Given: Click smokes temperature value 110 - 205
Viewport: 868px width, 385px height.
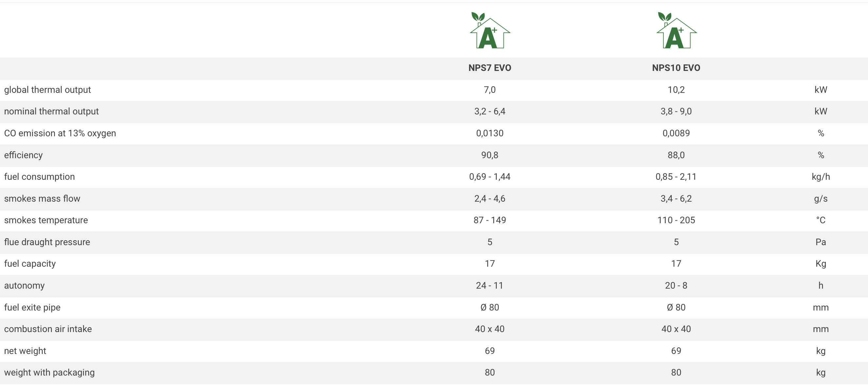Looking at the screenshot, I should tap(676, 220).
